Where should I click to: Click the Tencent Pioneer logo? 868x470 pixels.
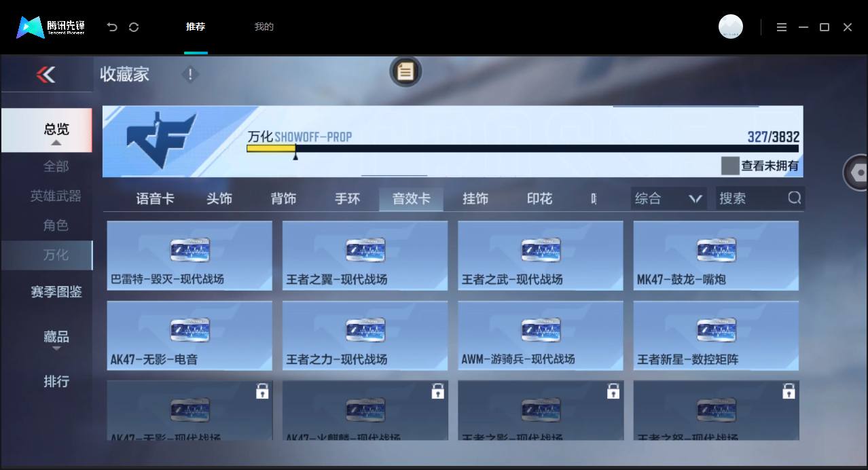51,27
